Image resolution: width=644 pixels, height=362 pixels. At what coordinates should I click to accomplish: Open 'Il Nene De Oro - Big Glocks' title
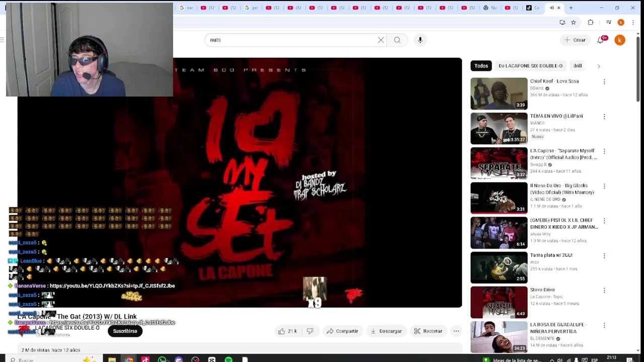[562, 189]
